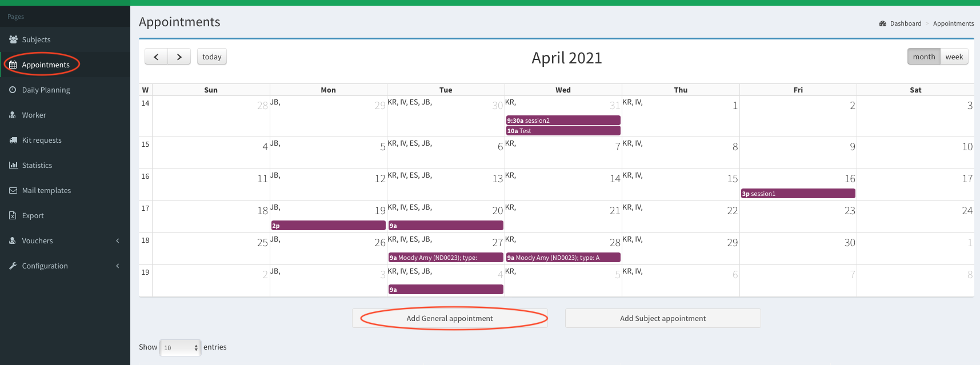Image resolution: width=980 pixels, height=365 pixels.
Task: Click the Daily Planning clock icon
Action: [x=13, y=90]
